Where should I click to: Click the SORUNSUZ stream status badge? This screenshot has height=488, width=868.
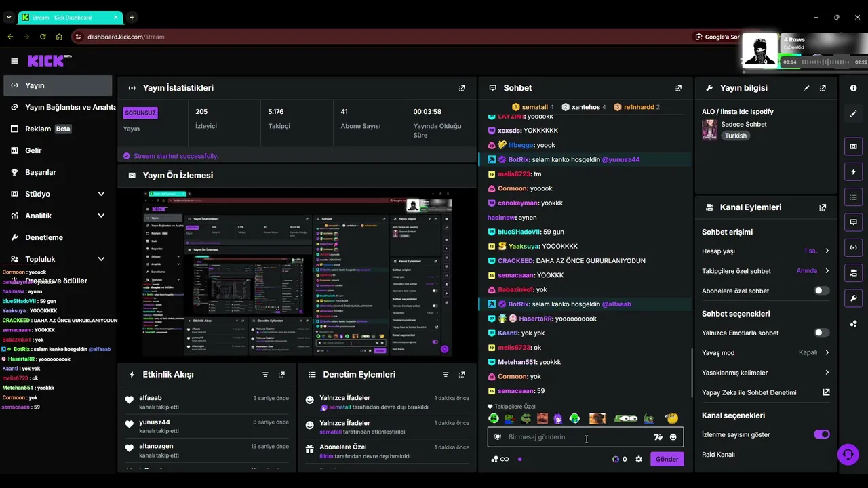click(x=140, y=113)
